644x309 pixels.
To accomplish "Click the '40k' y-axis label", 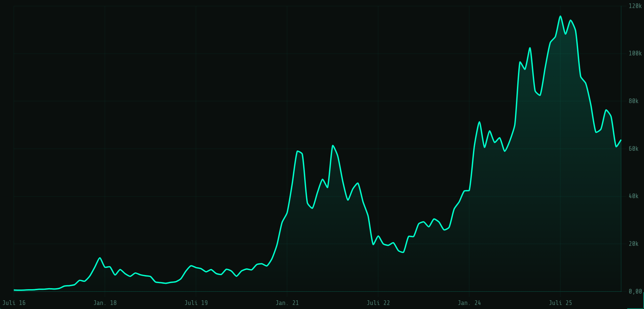I will (633, 196).
